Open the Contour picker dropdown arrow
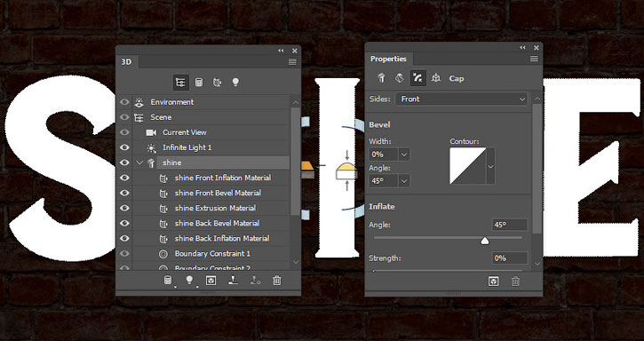This screenshot has height=341, width=644. point(490,166)
